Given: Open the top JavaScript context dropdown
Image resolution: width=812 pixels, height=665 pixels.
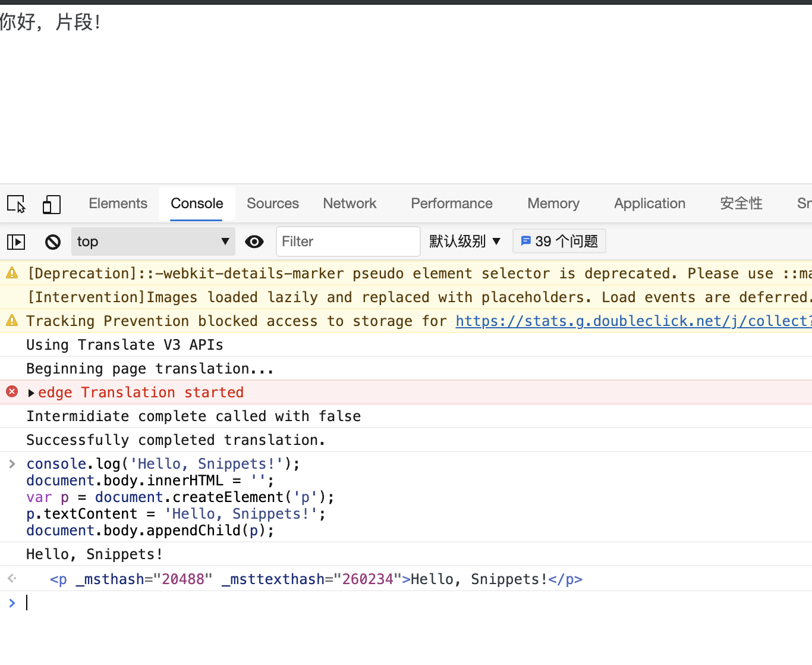Looking at the screenshot, I should [153, 241].
